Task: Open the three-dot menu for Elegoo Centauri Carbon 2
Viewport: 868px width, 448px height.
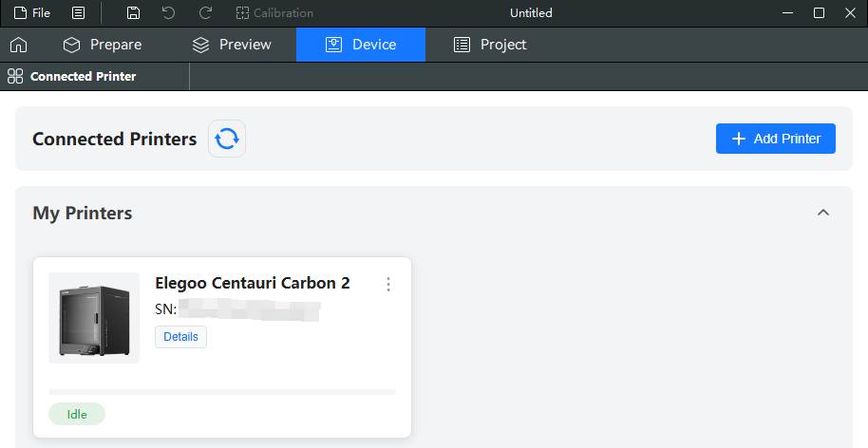Action: click(388, 285)
